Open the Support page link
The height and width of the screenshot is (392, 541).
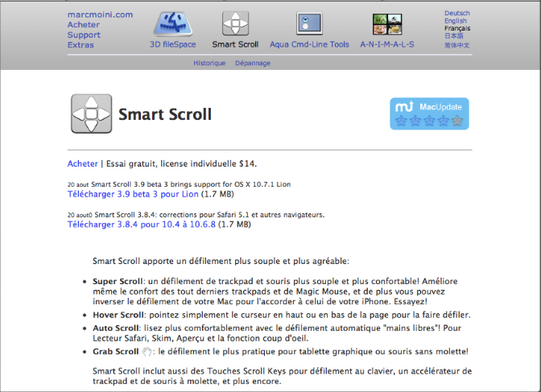coord(85,35)
